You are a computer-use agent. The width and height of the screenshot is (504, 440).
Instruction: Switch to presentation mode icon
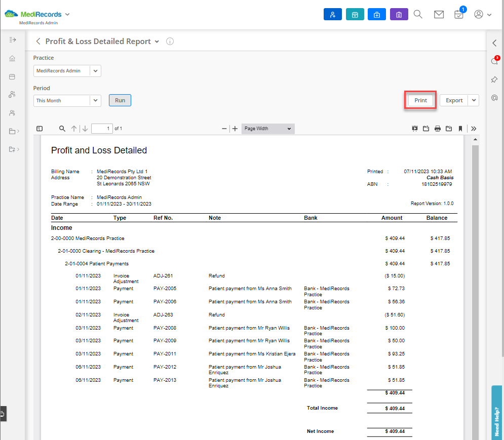[x=415, y=129]
